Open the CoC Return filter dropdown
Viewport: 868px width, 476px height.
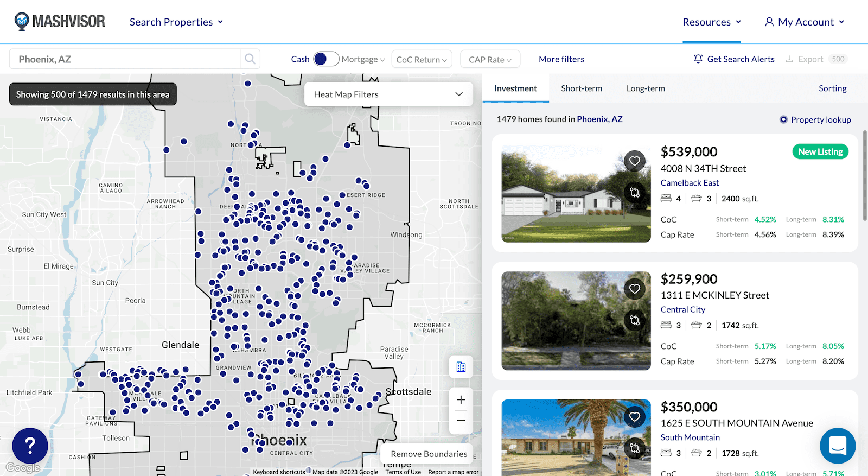pyautogui.click(x=422, y=59)
